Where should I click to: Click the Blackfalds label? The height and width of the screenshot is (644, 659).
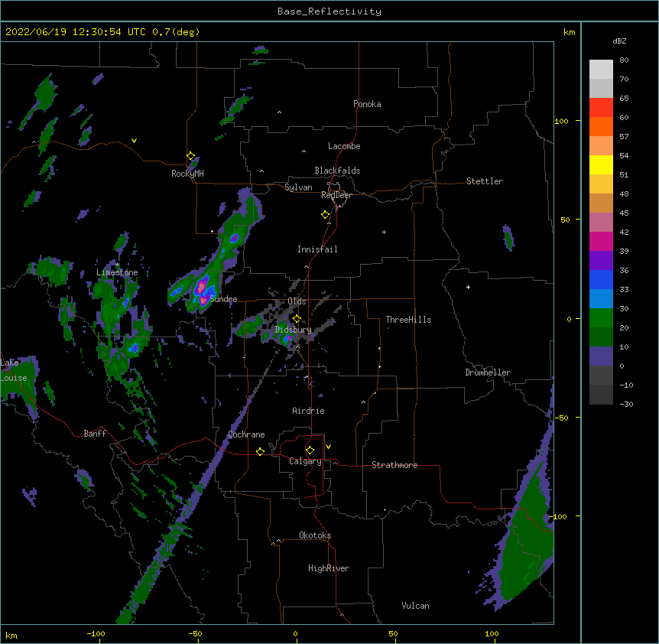[x=337, y=171]
